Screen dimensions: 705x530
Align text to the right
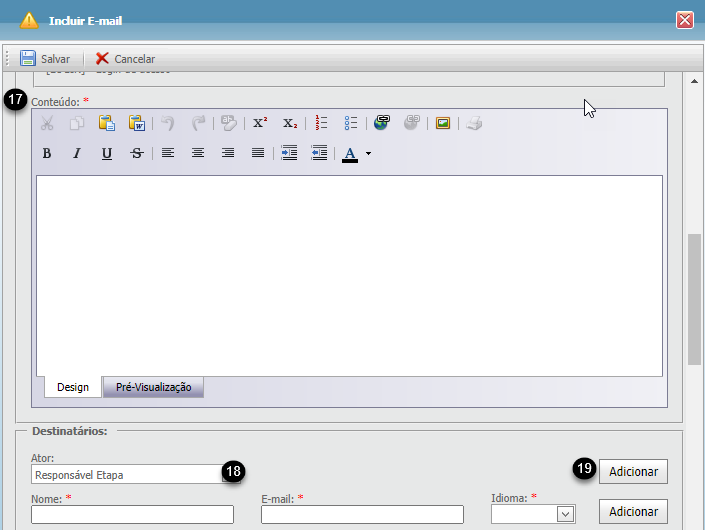point(228,153)
